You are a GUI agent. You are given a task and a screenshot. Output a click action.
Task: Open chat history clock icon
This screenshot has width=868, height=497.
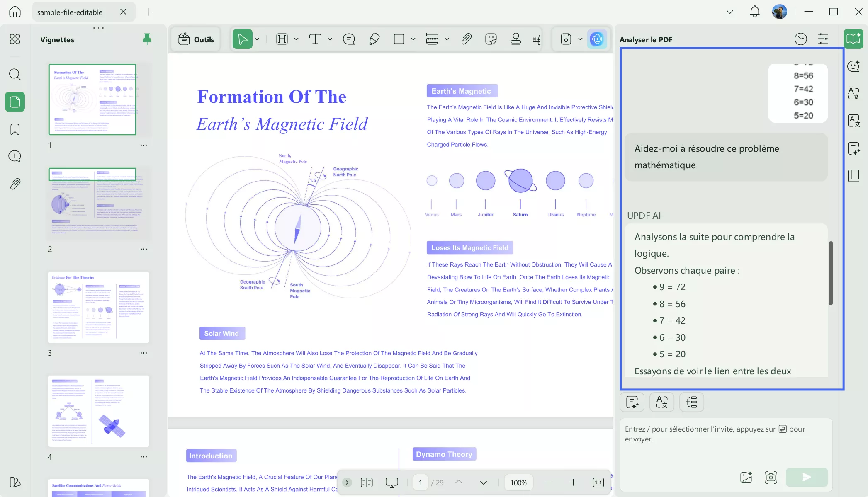(x=800, y=39)
